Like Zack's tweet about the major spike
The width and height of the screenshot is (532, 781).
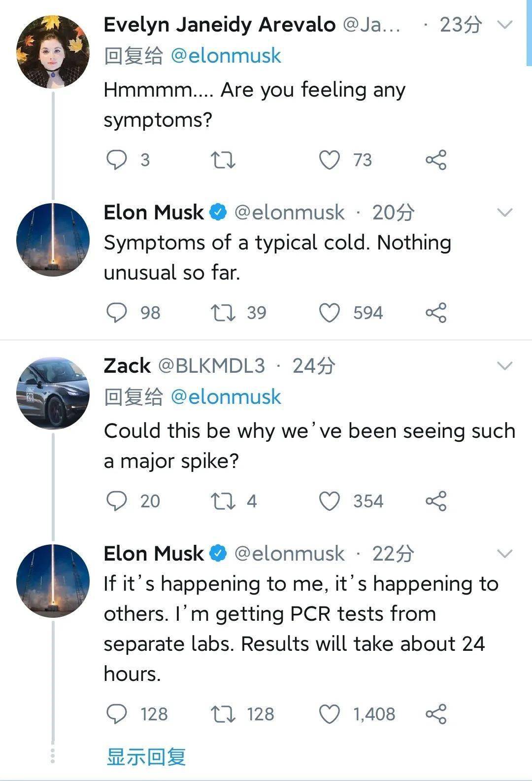pyautogui.click(x=329, y=501)
